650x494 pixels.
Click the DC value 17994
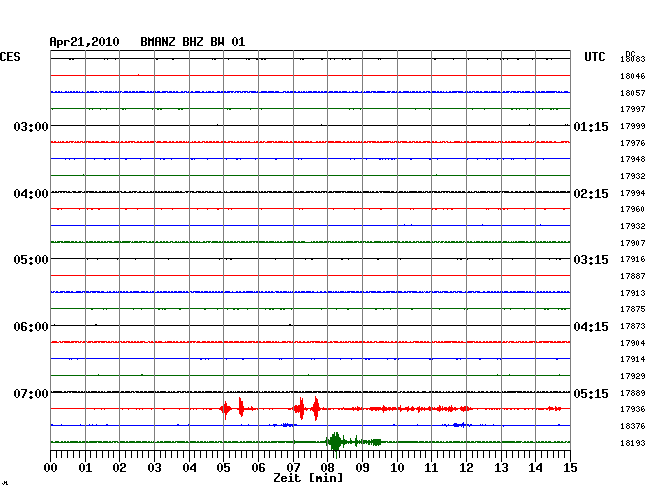[x=633, y=193]
